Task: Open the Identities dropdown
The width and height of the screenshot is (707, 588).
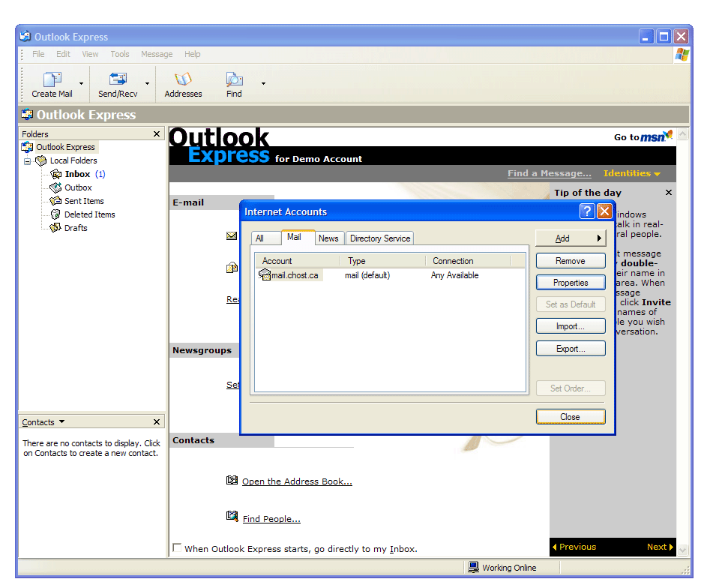Action: [632, 173]
